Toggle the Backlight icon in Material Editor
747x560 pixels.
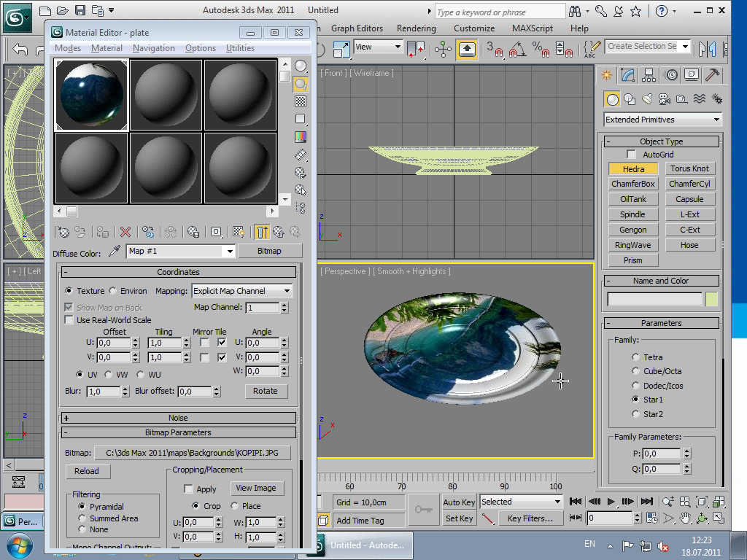[301, 85]
